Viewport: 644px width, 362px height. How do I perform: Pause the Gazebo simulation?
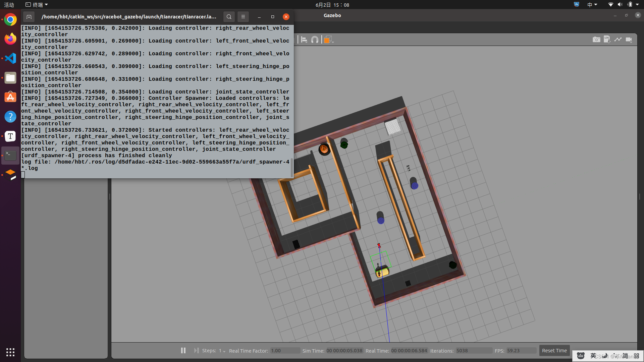183,350
